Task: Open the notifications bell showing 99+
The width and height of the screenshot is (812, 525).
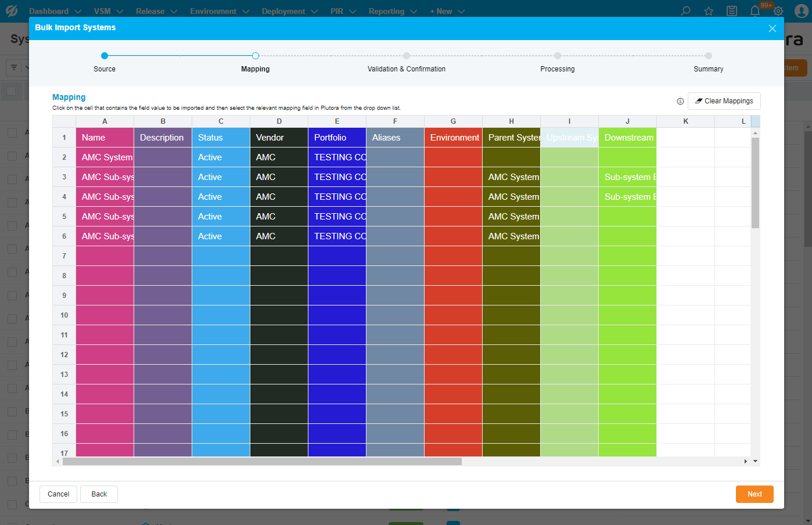Action: click(x=755, y=11)
